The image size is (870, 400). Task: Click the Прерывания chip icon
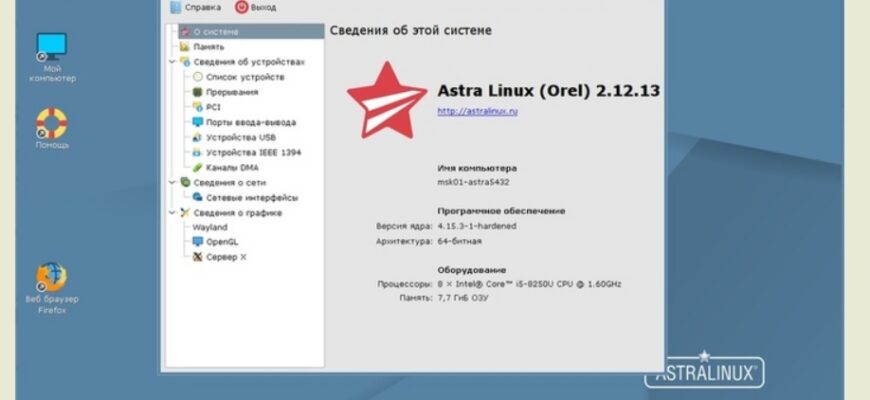pyautogui.click(x=198, y=92)
